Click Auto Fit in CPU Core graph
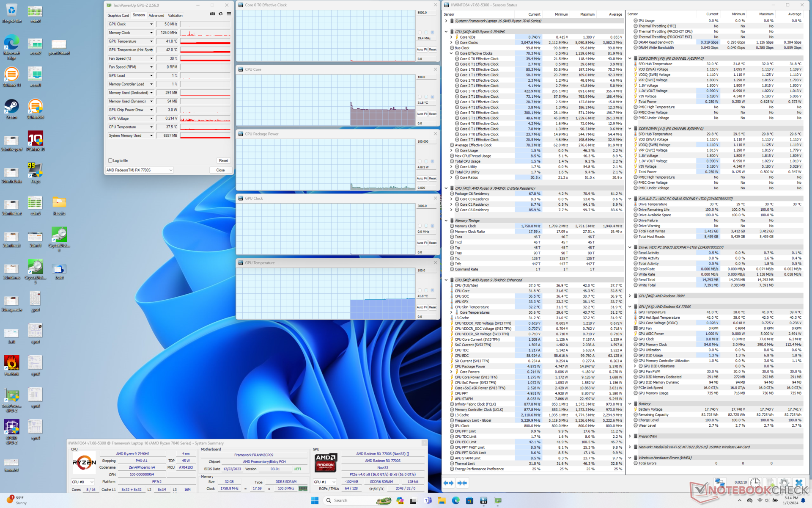Image resolution: width=812 pixels, height=508 pixels. [422, 114]
